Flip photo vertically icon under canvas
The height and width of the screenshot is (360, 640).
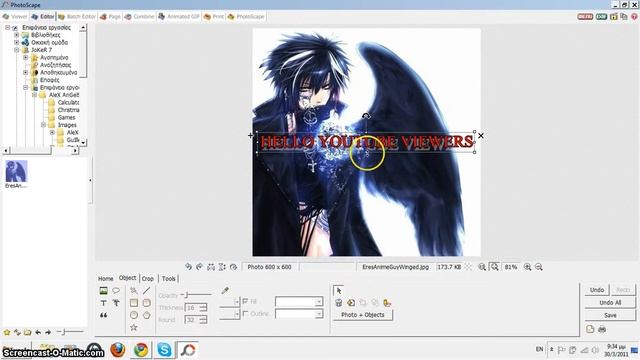coord(222,267)
